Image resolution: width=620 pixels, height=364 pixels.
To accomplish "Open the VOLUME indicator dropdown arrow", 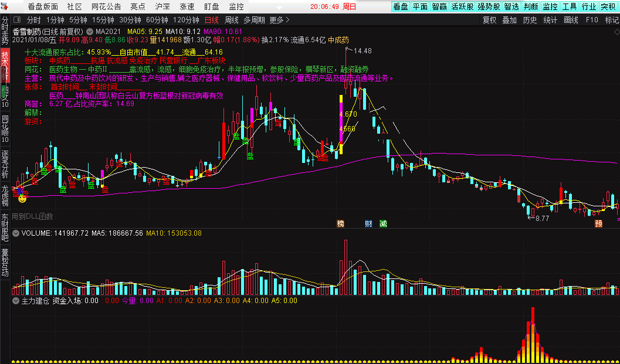I will (16, 233).
